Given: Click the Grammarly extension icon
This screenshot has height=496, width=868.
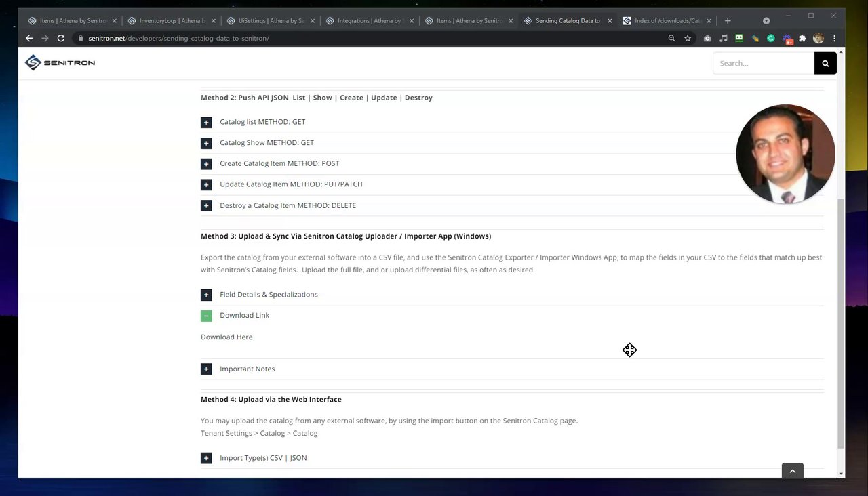Looking at the screenshot, I should pos(771,39).
